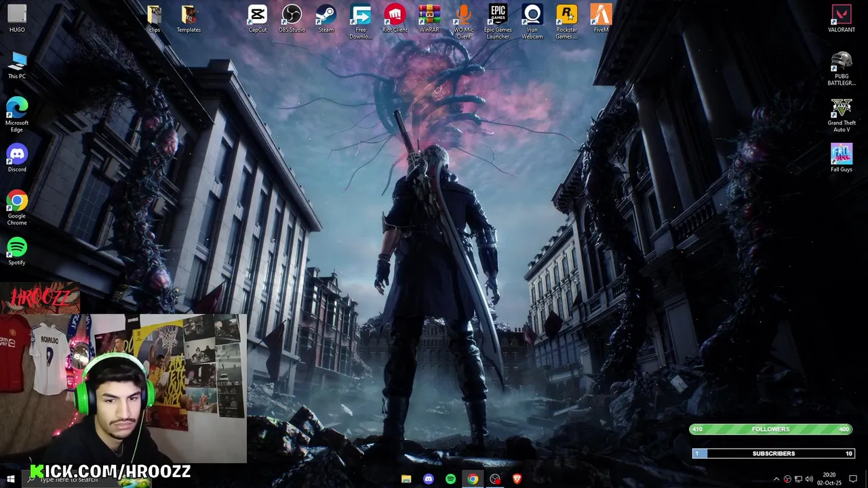The image size is (868, 488).
Task: Open the Spotify desktop shortcut
Action: (17, 251)
